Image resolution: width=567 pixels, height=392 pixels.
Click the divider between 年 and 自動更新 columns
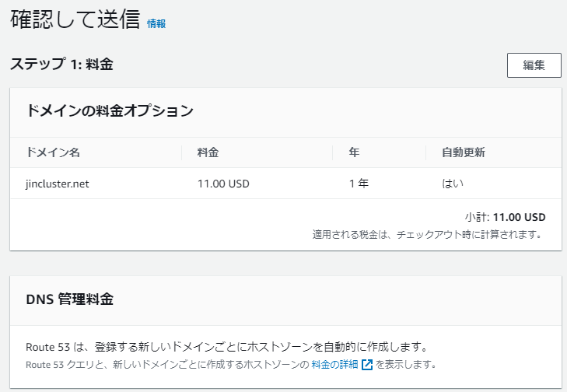(426, 152)
